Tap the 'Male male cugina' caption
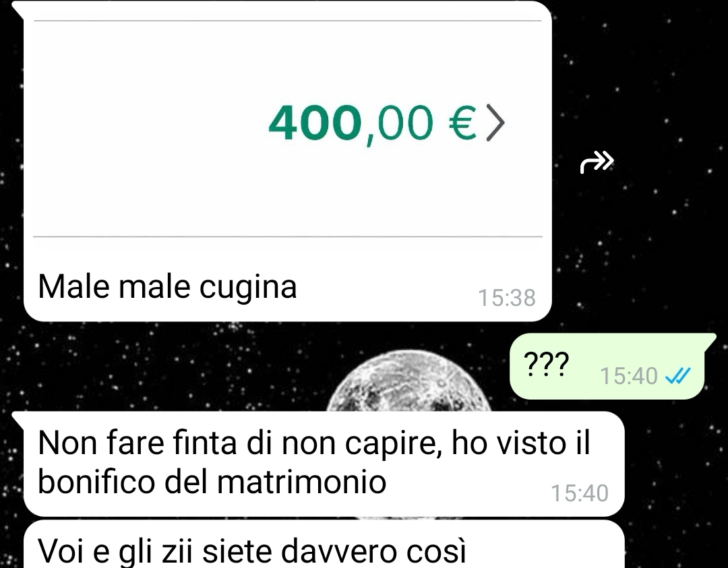 click(x=167, y=287)
